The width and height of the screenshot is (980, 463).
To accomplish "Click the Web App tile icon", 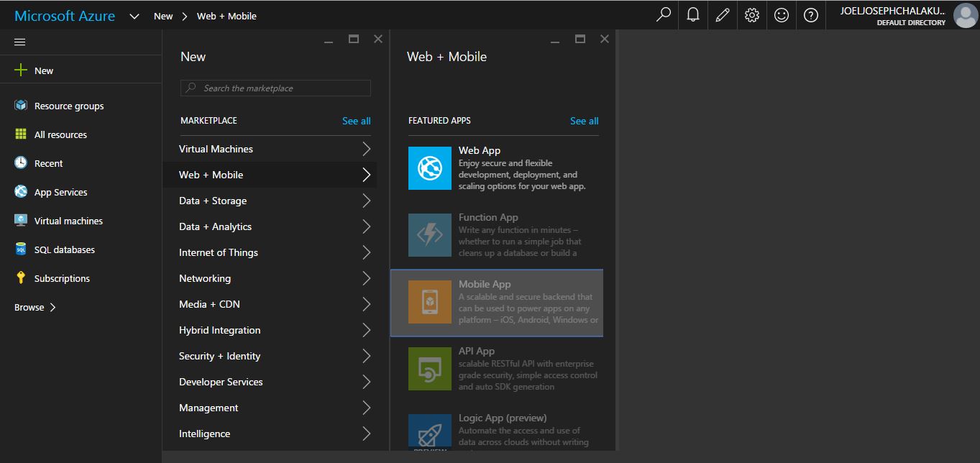I will tap(430, 168).
